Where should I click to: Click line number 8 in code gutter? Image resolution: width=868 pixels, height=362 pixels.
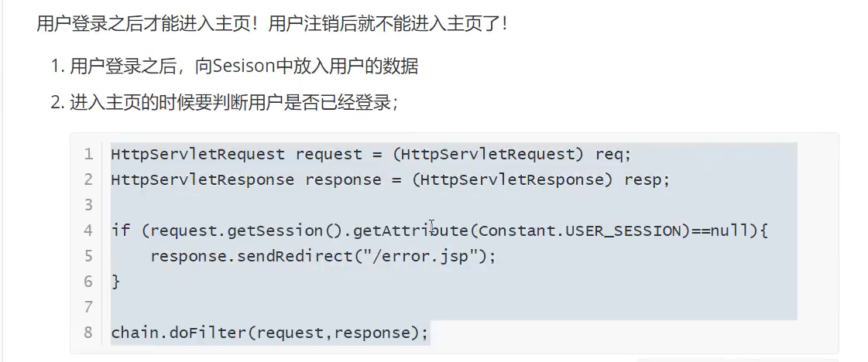(x=89, y=333)
